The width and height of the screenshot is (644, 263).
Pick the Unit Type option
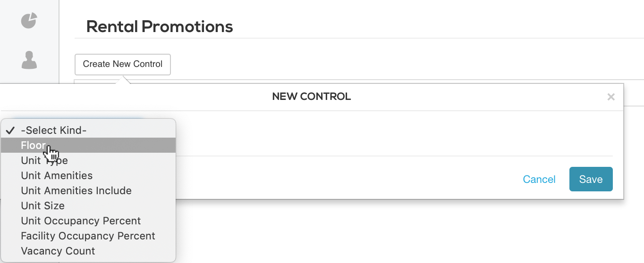point(44,161)
